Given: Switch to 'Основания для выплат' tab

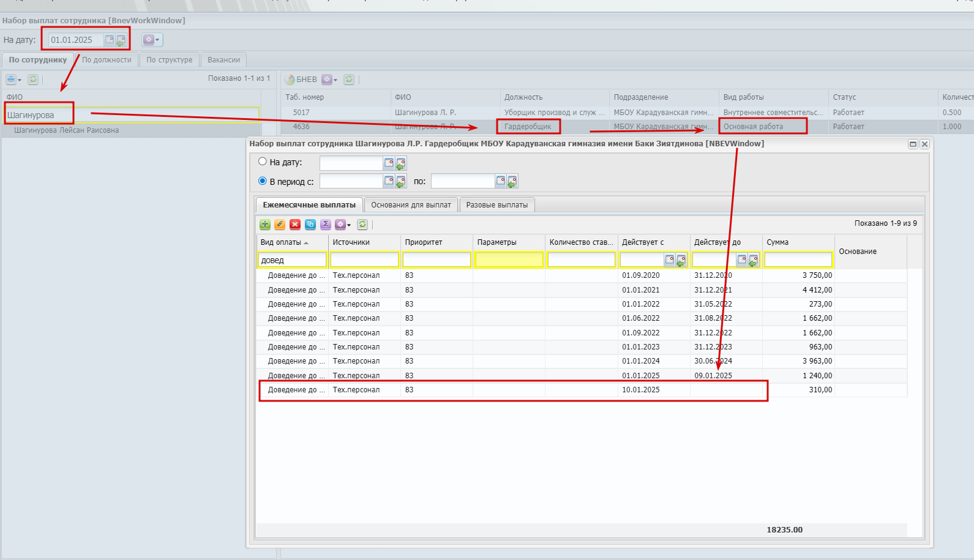Looking at the screenshot, I should click(411, 205).
